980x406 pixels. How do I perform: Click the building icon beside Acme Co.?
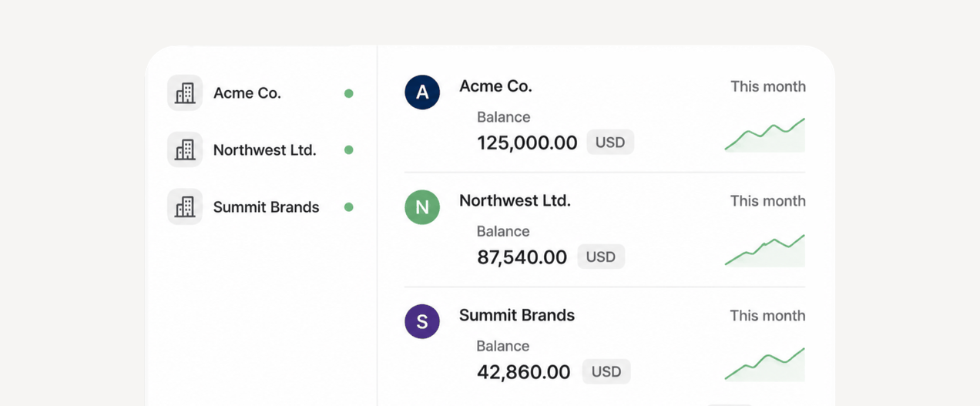185,93
